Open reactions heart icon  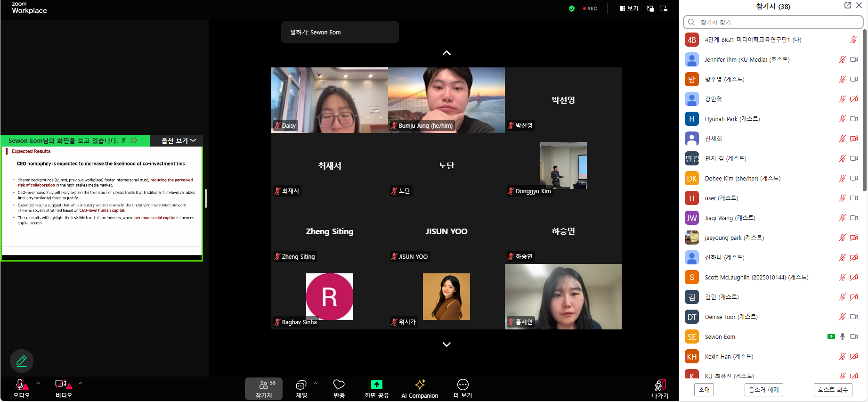[x=339, y=385]
